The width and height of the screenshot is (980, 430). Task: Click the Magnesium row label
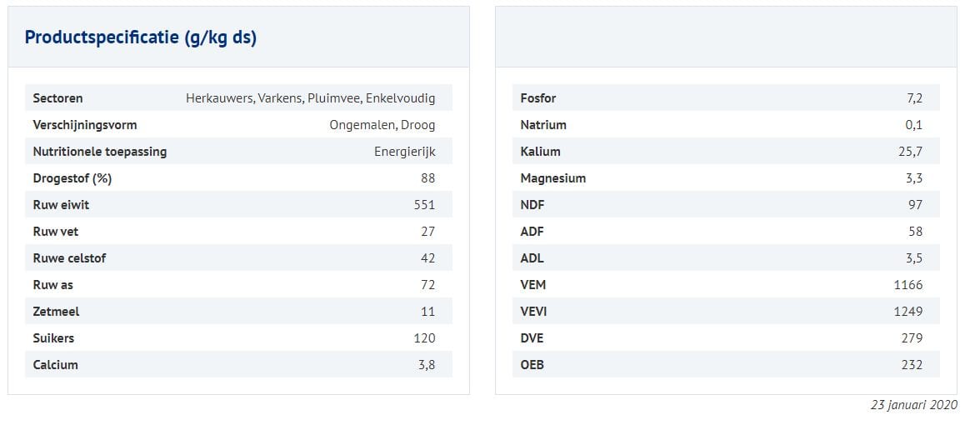pyautogui.click(x=552, y=178)
